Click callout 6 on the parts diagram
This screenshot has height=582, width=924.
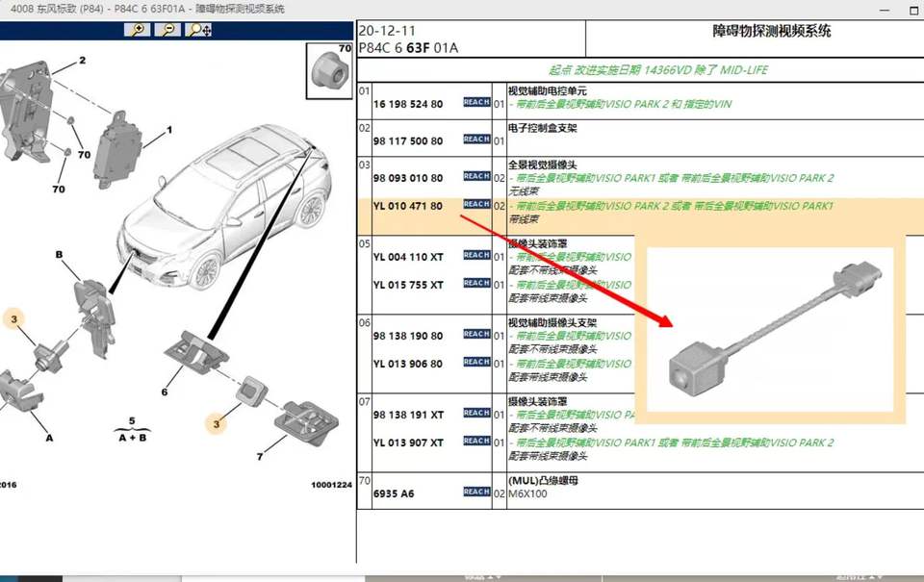click(165, 392)
